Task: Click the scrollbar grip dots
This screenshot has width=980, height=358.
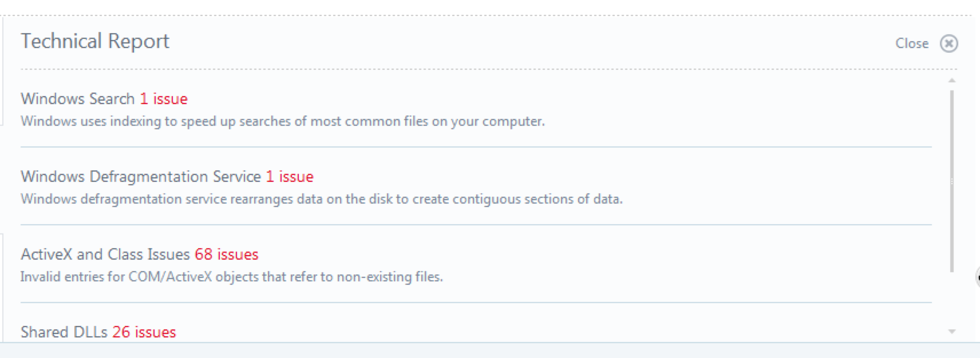Action: point(952,182)
